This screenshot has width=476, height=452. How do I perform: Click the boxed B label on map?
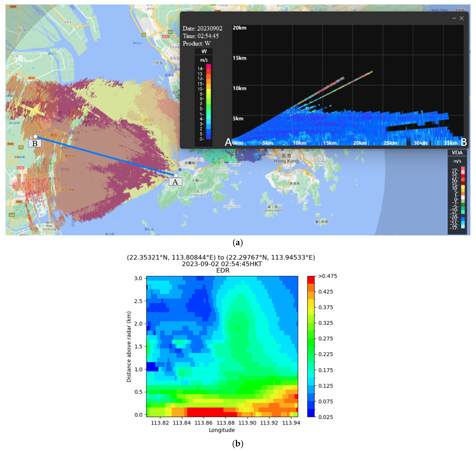(35, 143)
